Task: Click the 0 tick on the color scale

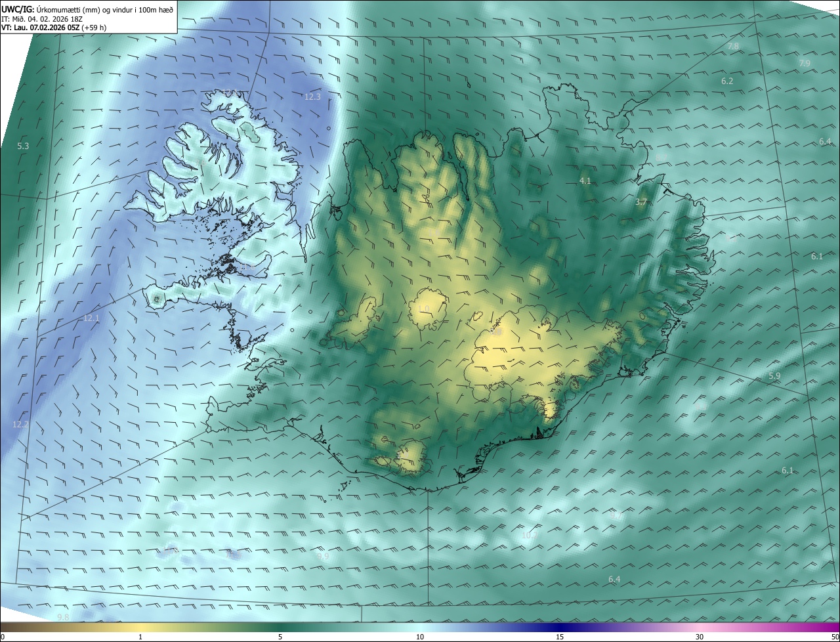Action: point(3,637)
